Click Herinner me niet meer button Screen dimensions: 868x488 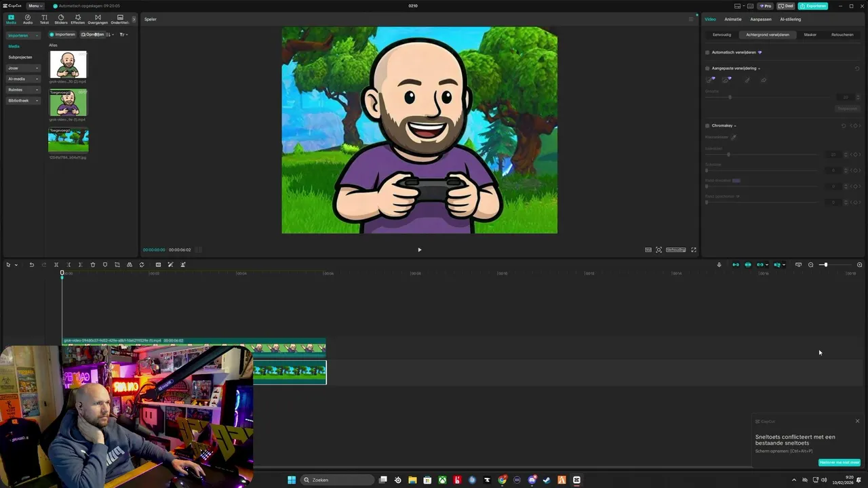(840, 462)
